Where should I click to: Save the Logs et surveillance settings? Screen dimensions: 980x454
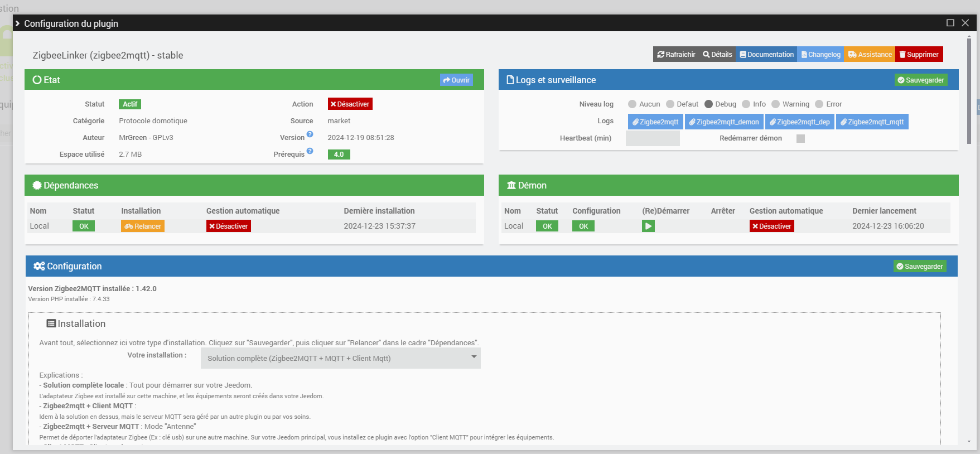point(921,80)
